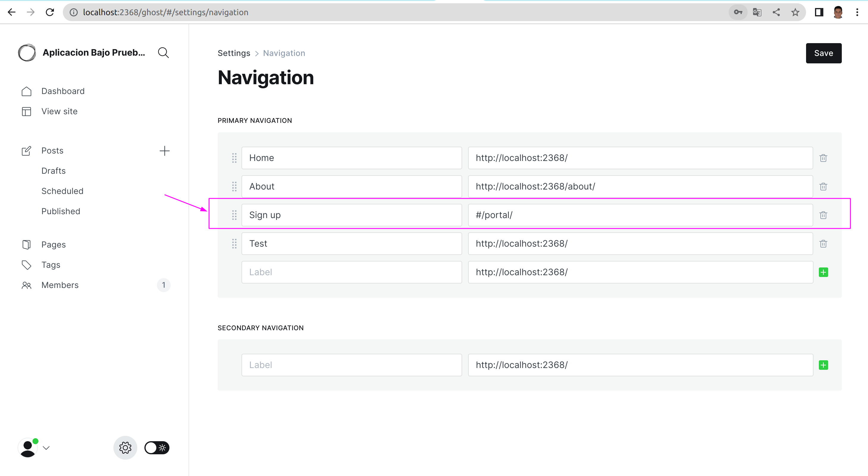Viewport: 868px width, 476px height.
Task: Add new primary navigation item
Action: click(823, 272)
